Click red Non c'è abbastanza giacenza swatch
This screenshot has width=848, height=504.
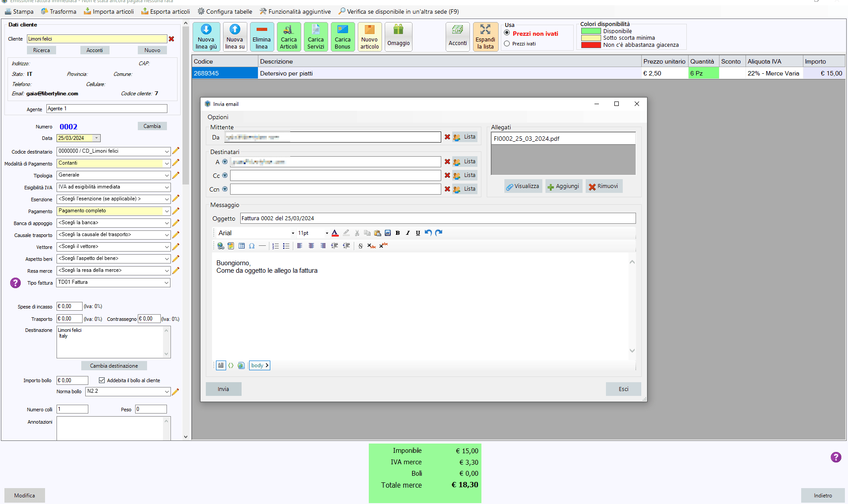tap(591, 45)
